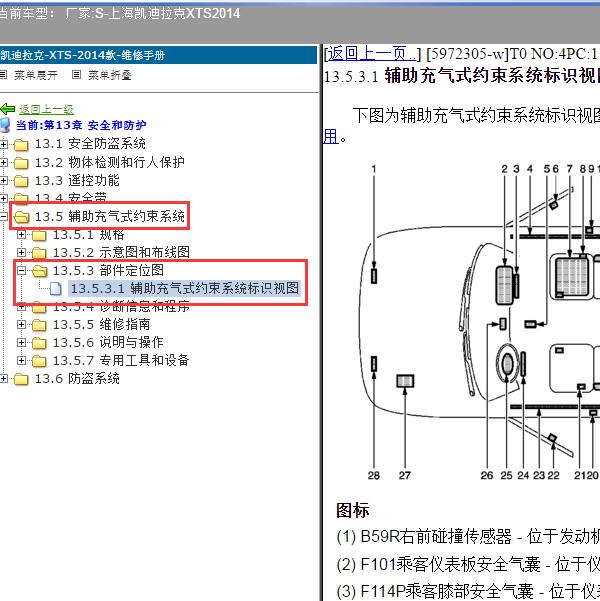
Task: Click the 13.3 遥控功能 folder icon
Action: (21, 181)
